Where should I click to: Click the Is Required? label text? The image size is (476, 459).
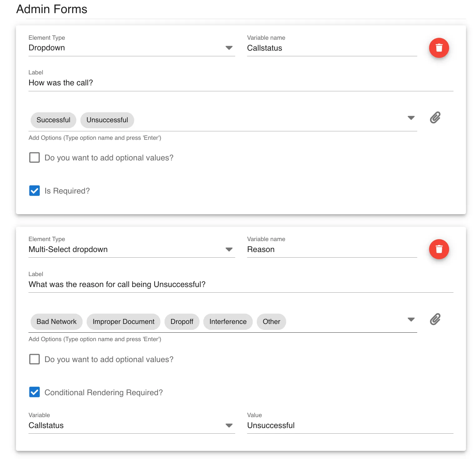pos(67,191)
